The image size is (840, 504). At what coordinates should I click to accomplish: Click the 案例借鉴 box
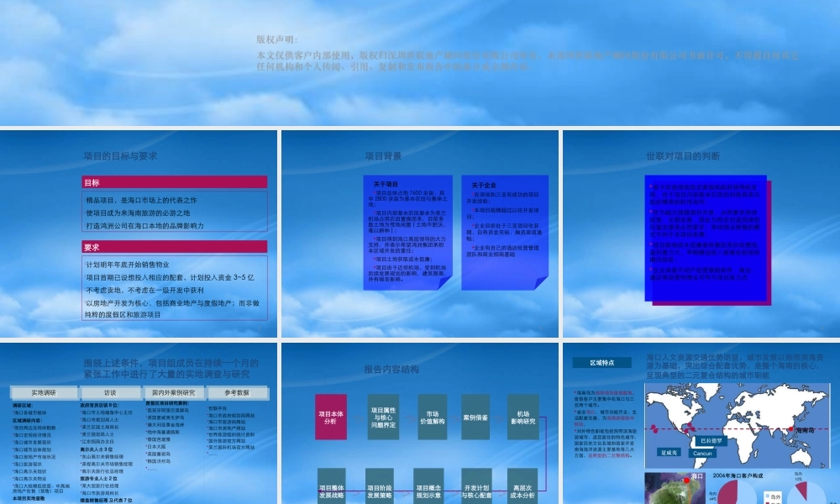475,417
